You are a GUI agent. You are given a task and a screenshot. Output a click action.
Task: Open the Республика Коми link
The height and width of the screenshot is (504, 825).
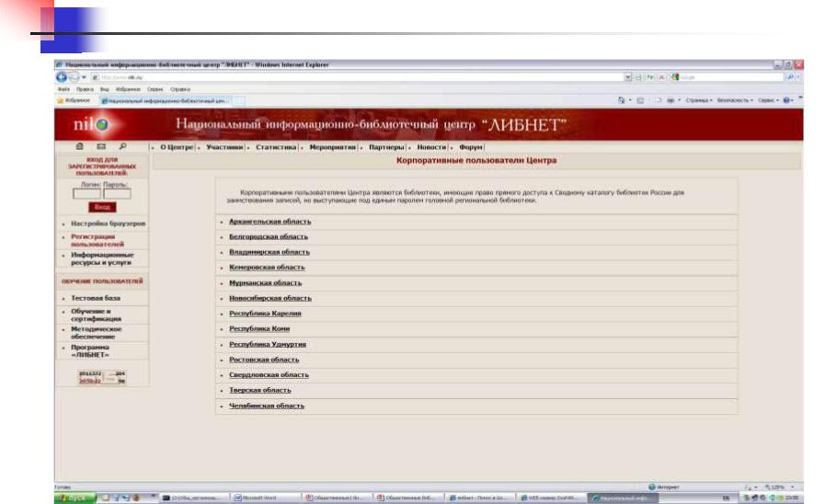[x=259, y=329]
